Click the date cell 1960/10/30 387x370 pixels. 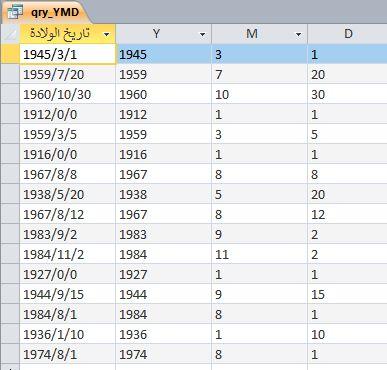pos(68,94)
